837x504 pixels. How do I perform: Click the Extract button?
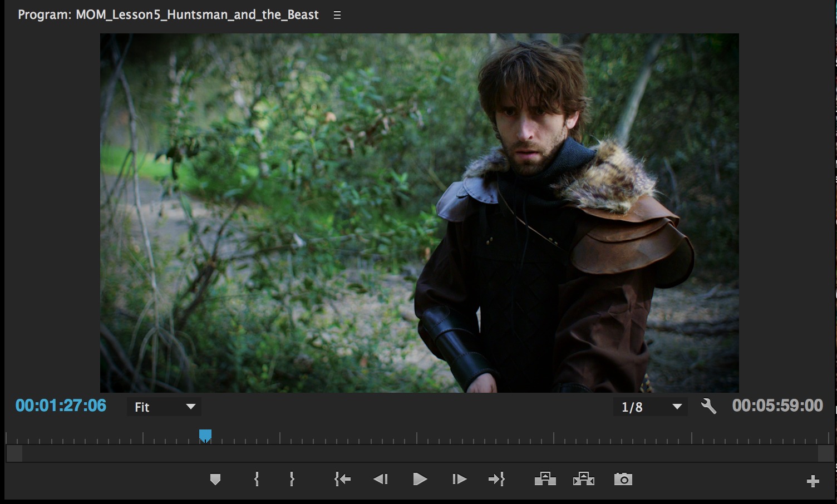coord(584,479)
